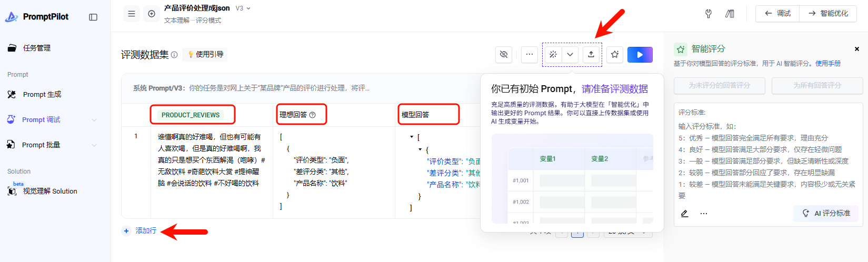The width and height of the screenshot is (868, 262).
Task: Click the 智能评分 star icon in panel title
Action: tap(681, 49)
